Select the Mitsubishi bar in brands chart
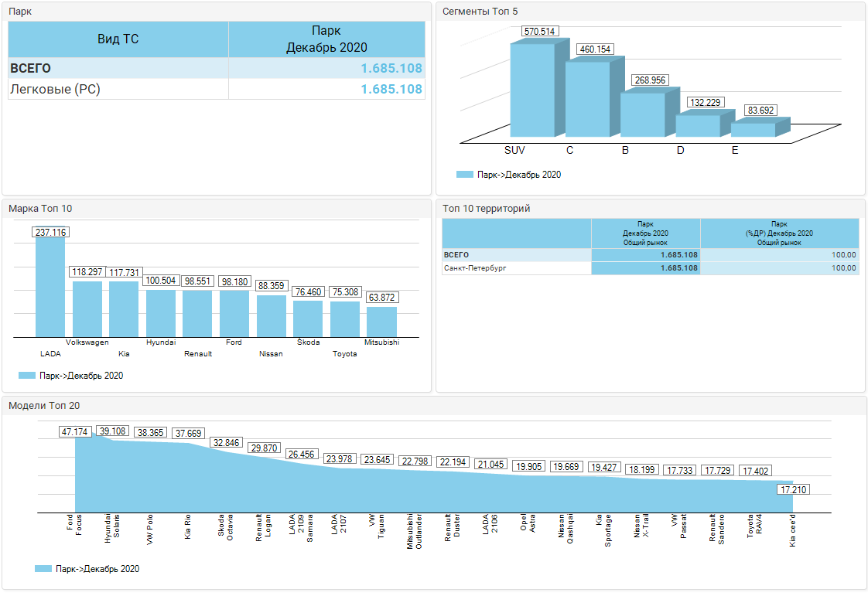The image size is (868, 613). click(381, 322)
